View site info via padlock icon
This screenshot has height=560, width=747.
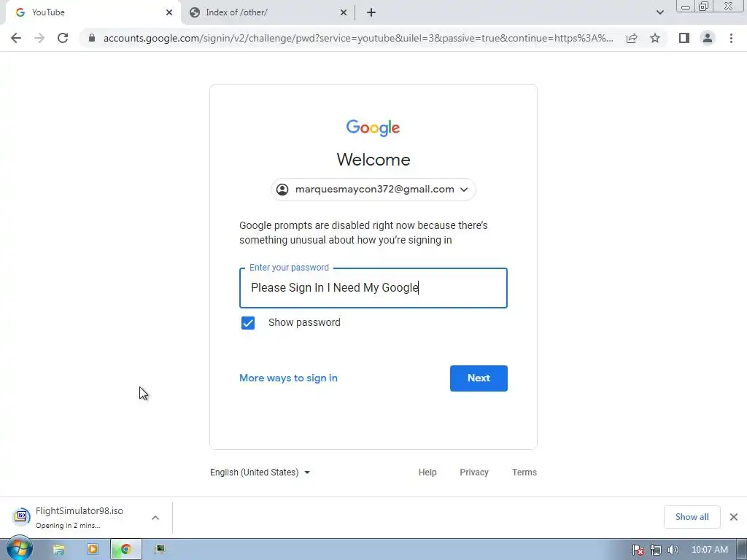(x=92, y=38)
